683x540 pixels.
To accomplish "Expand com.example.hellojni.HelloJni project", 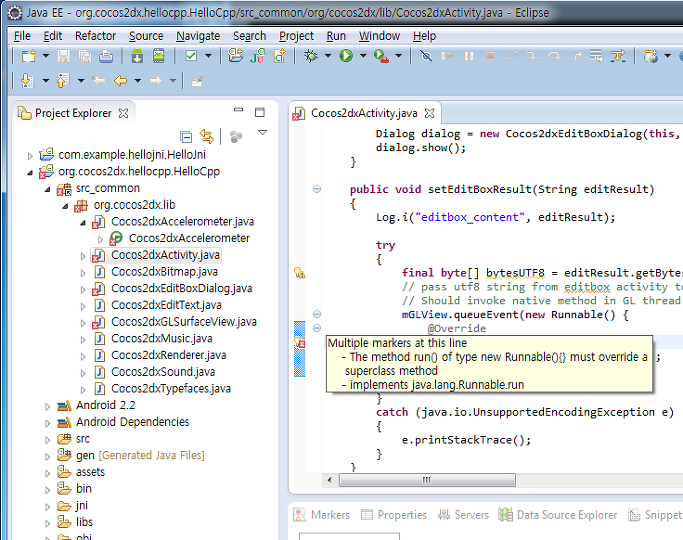I will (30, 155).
